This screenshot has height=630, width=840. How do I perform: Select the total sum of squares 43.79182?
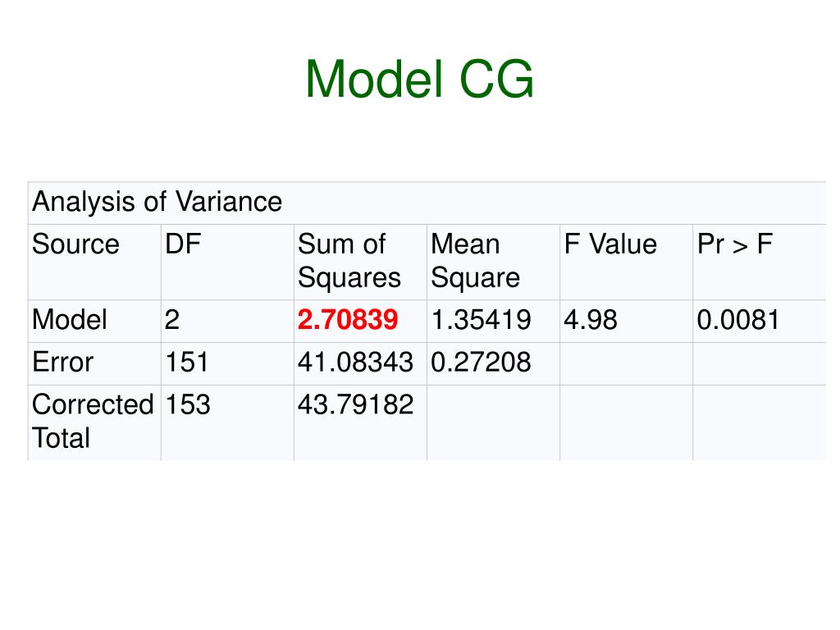tap(355, 404)
